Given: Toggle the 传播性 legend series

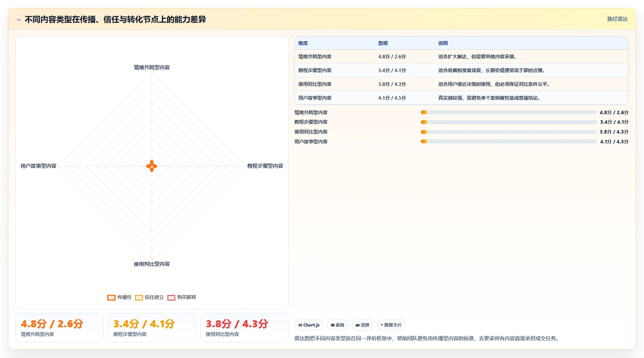Looking at the screenshot, I should (119, 297).
